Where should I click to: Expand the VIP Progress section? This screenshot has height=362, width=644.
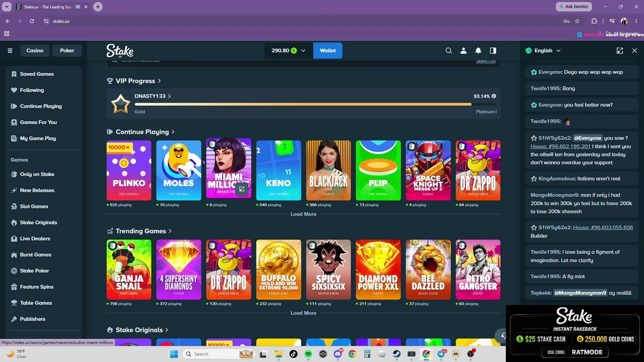tap(134, 81)
